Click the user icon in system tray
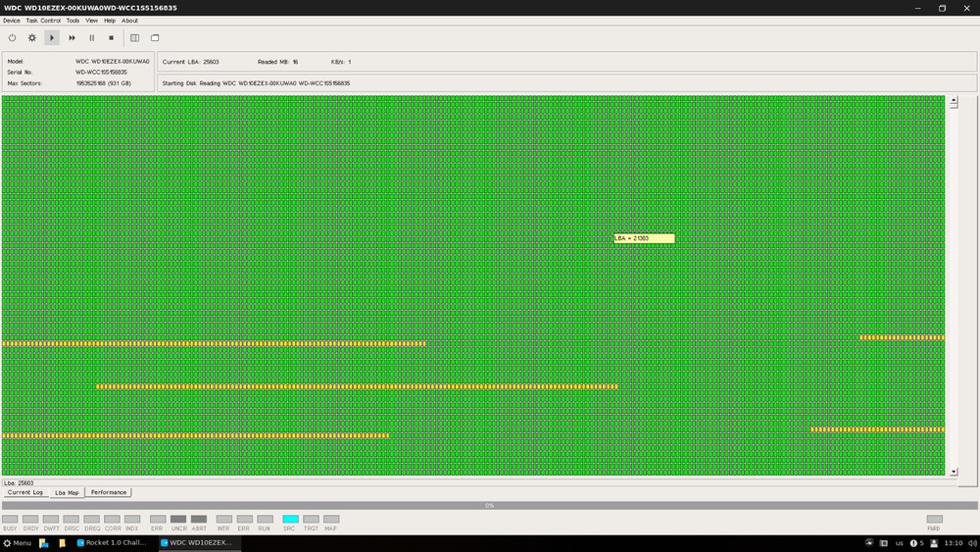Screen dimensions: 980x552 click(x=934, y=543)
